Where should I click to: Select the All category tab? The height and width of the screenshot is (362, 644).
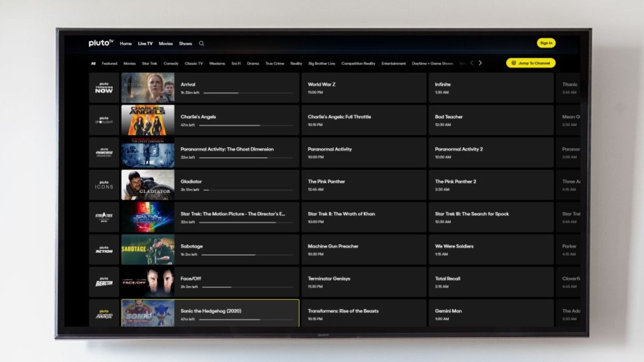(93, 64)
